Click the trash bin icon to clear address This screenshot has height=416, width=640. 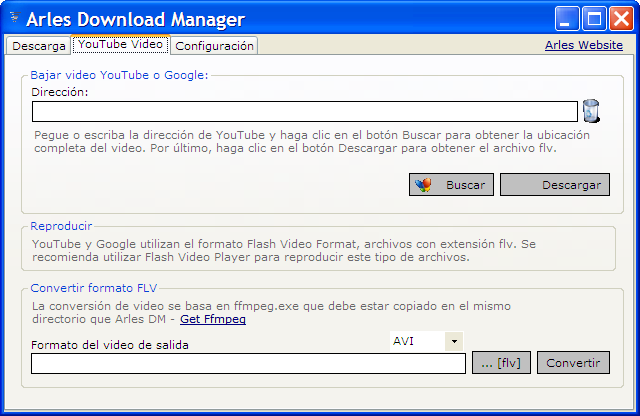click(x=591, y=111)
